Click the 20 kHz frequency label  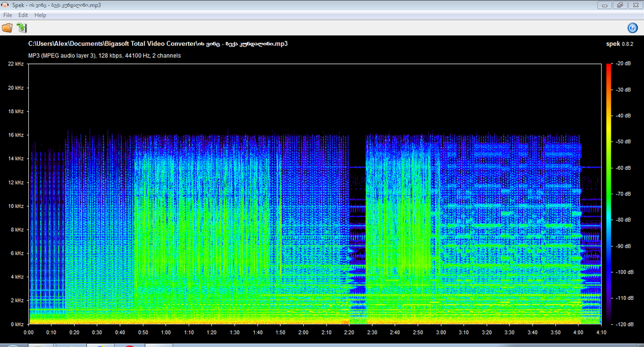(16, 88)
